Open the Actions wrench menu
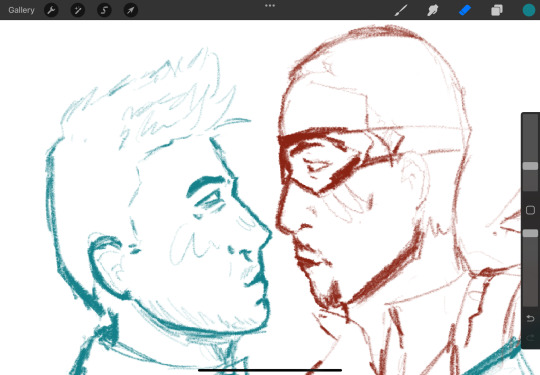Viewport: 540px width, 375px height. point(51,10)
